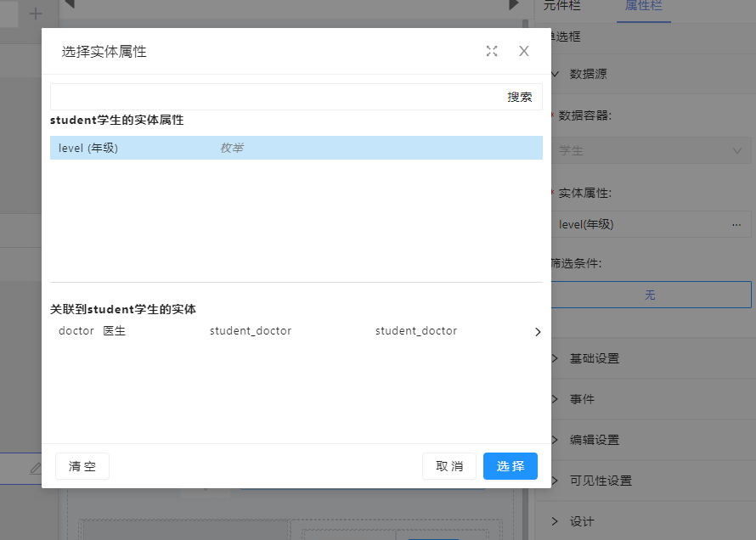Click the 取消 button

pyautogui.click(x=449, y=466)
